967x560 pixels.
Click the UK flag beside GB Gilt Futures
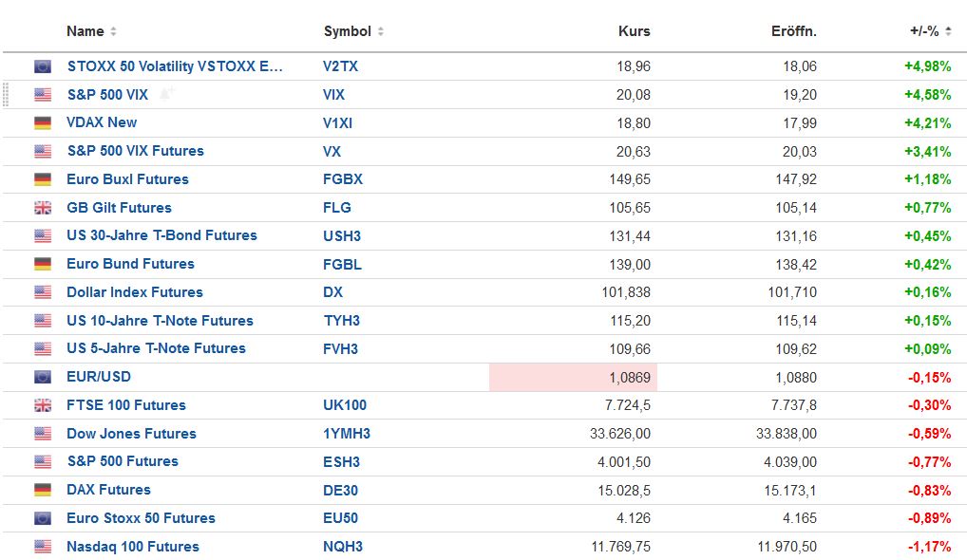[x=43, y=208]
